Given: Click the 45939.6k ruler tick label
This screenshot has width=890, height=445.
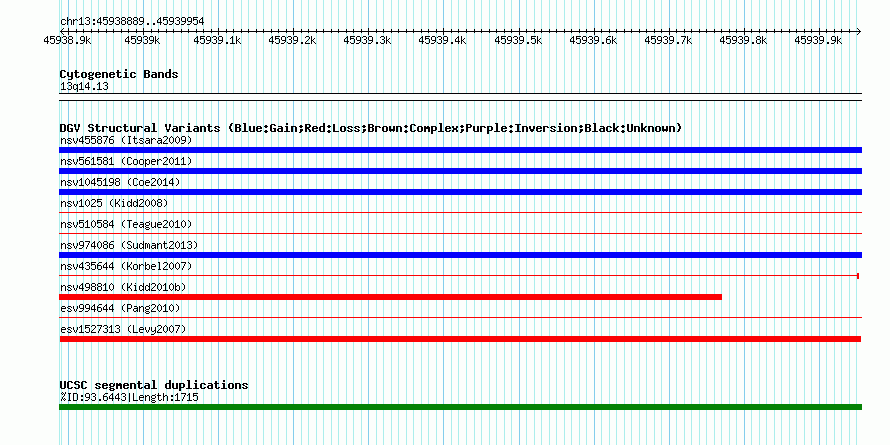Looking at the screenshot, I should point(593,40).
